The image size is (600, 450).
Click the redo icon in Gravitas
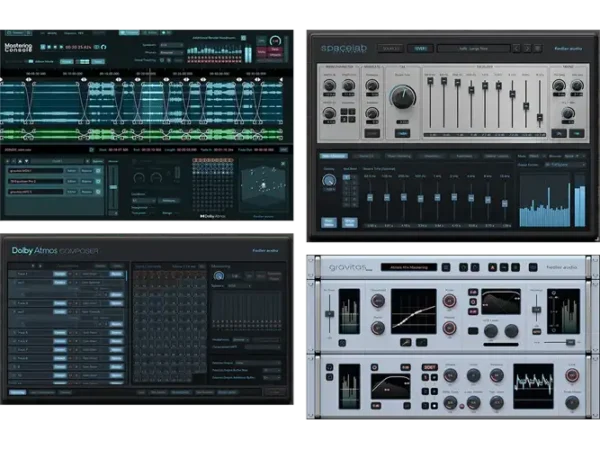coord(475,267)
